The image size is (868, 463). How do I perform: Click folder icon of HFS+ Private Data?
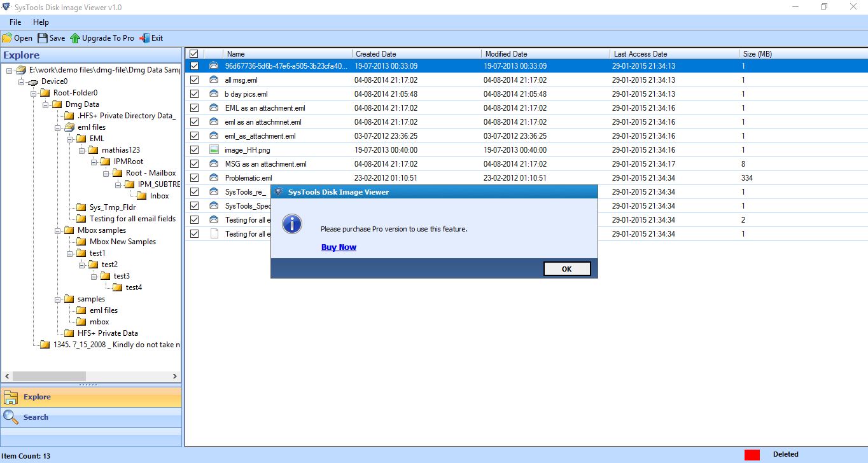[x=69, y=333]
